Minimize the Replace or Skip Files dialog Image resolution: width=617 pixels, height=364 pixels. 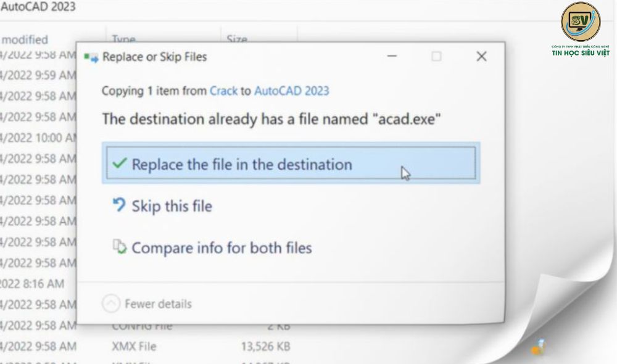coord(392,56)
